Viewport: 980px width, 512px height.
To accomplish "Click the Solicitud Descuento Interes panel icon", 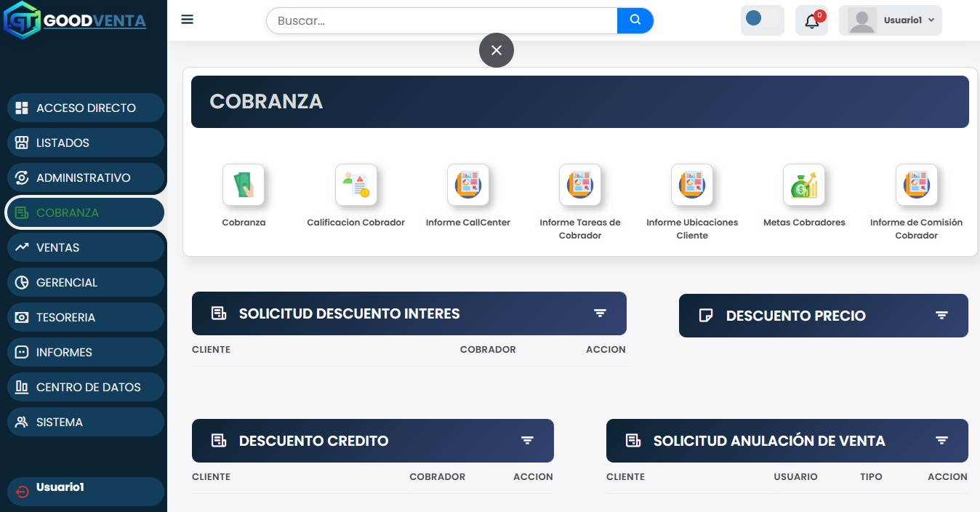I will pos(219,313).
